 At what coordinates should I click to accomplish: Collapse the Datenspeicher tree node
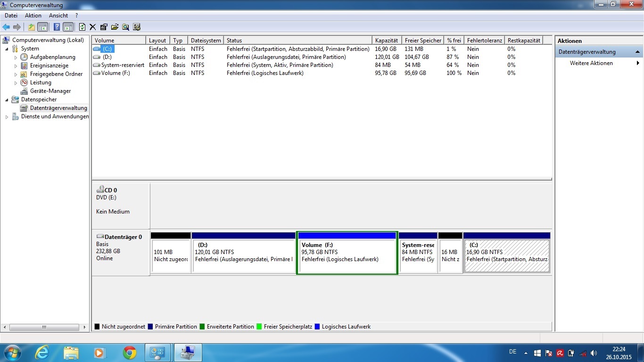click(x=7, y=99)
